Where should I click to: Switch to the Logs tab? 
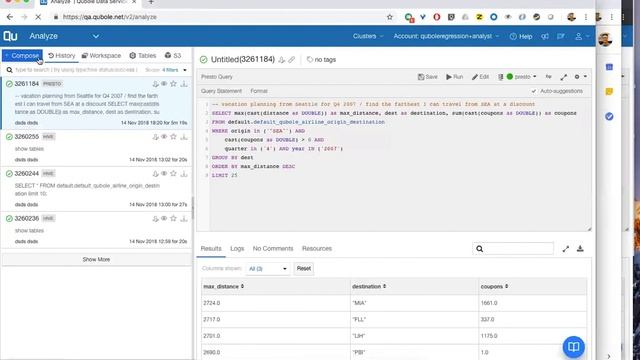point(237,249)
